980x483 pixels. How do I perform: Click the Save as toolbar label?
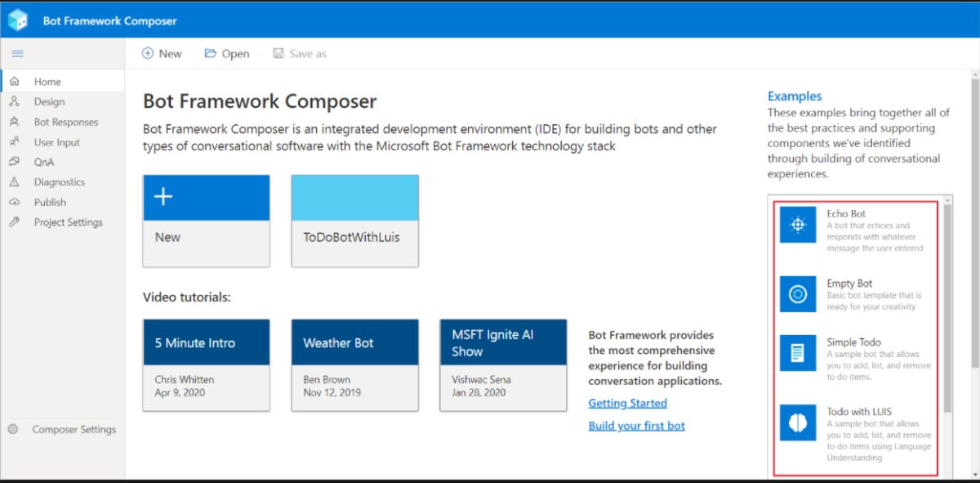[x=308, y=53]
